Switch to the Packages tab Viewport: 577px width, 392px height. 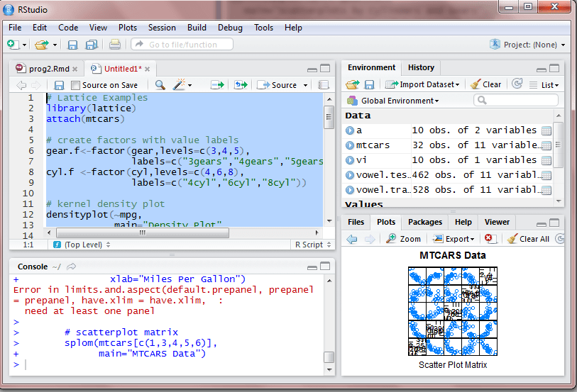(x=425, y=222)
